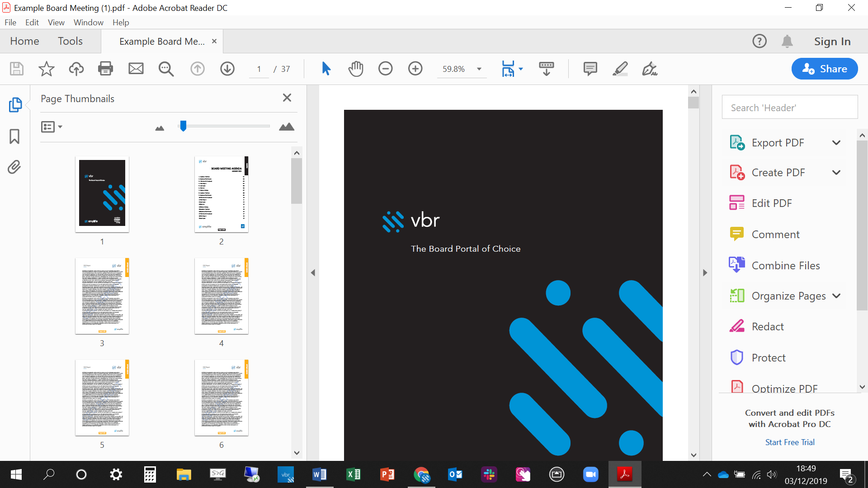Viewport: 868px width, 488px height.
Task: Open Zoom app from the taskbar
Action: point(590,474)
